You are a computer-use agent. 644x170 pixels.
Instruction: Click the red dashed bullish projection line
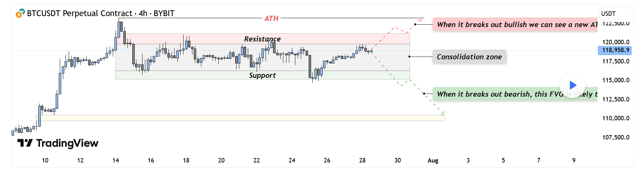386,36
